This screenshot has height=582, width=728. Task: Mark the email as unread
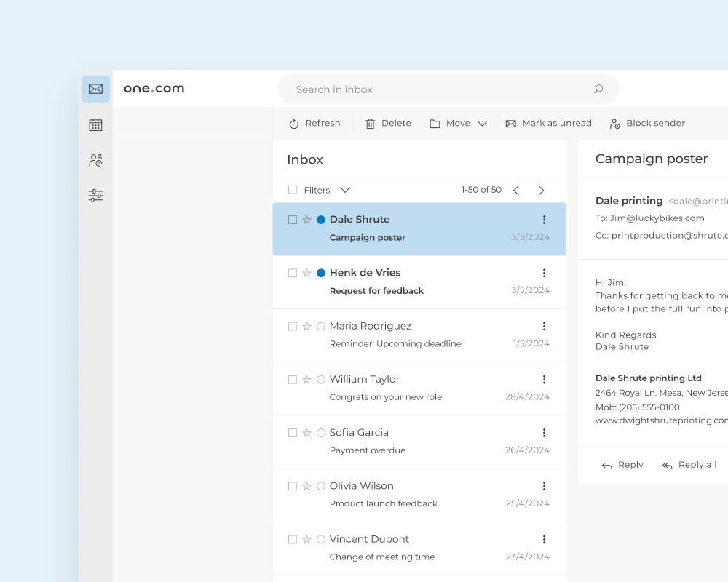(x=549, y=124)
